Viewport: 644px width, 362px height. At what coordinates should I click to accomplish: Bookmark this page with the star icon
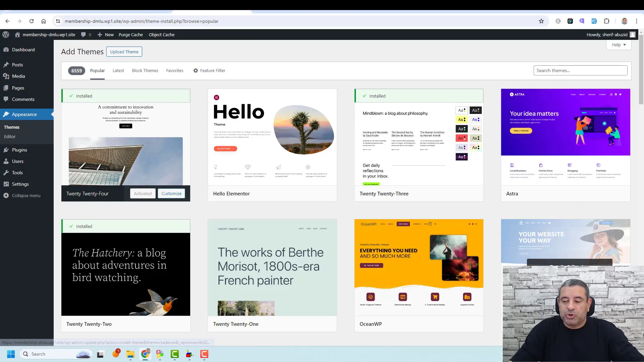541,21
